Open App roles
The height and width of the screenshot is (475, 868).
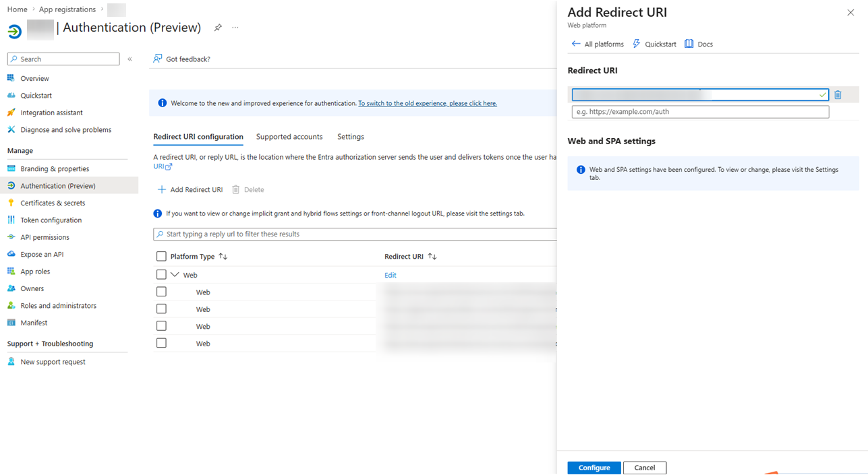tap(35, 272)
